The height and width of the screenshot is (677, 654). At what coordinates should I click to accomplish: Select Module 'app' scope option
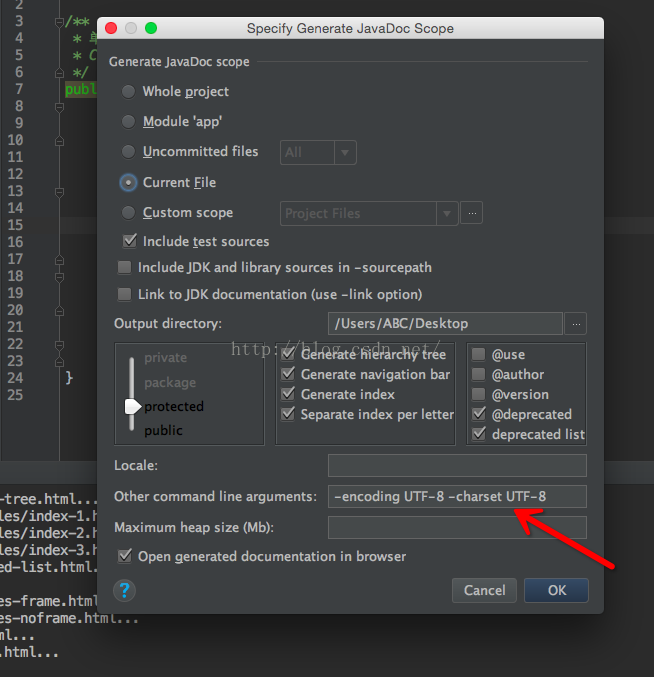click(128, 122)
